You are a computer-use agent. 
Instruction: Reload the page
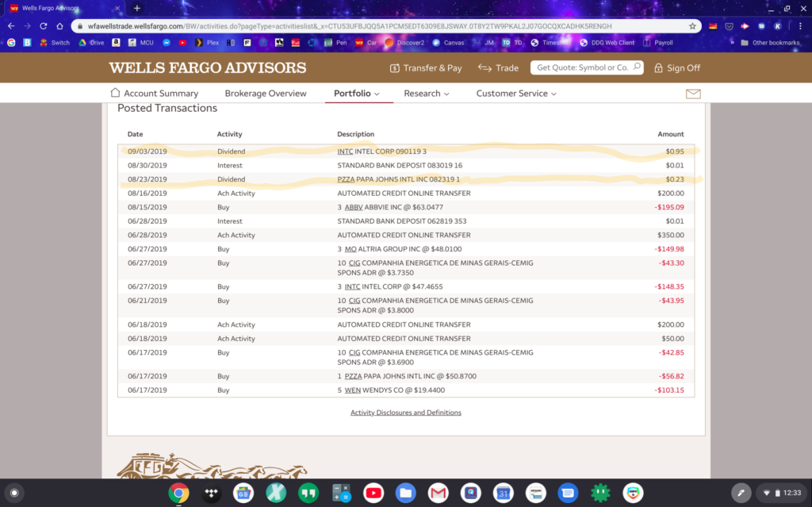(43, 25)
